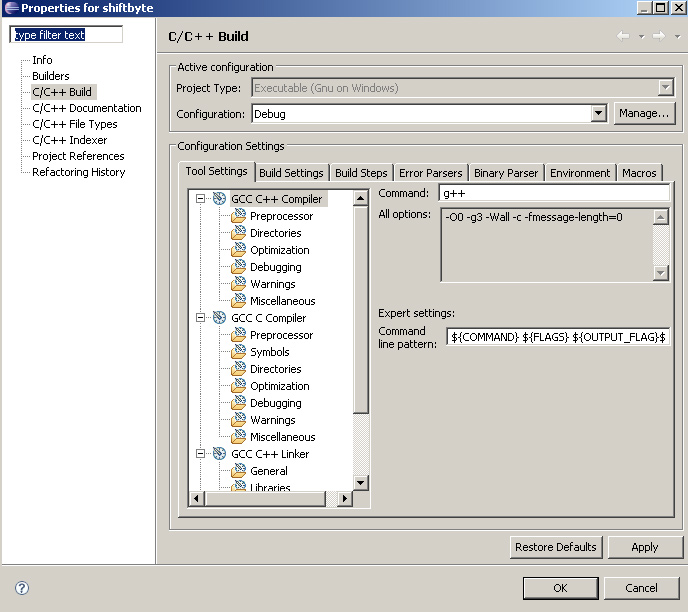Click the GCC C++ Linker tool icon

pyautogui.click(x=219, y=454)
